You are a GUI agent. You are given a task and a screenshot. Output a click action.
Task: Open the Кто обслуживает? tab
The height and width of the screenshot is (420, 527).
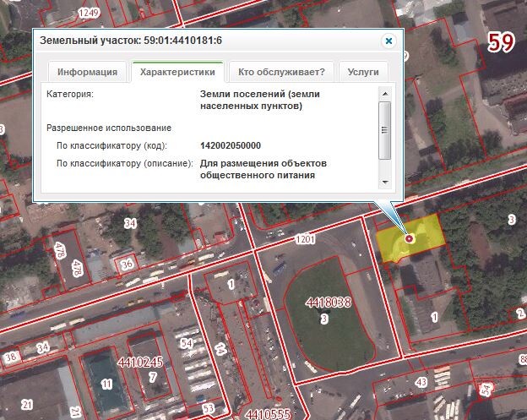tap(281, 72)
